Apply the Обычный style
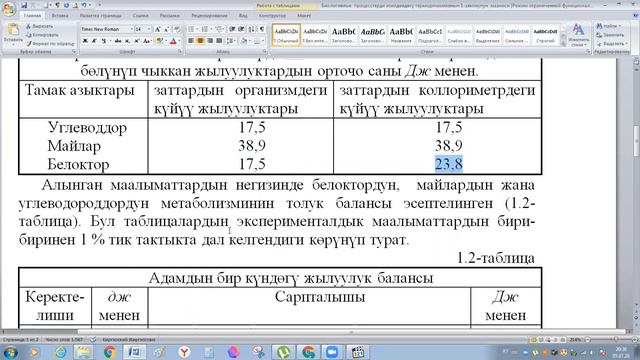This screenshot has width=640, height=360. [286, 35]
